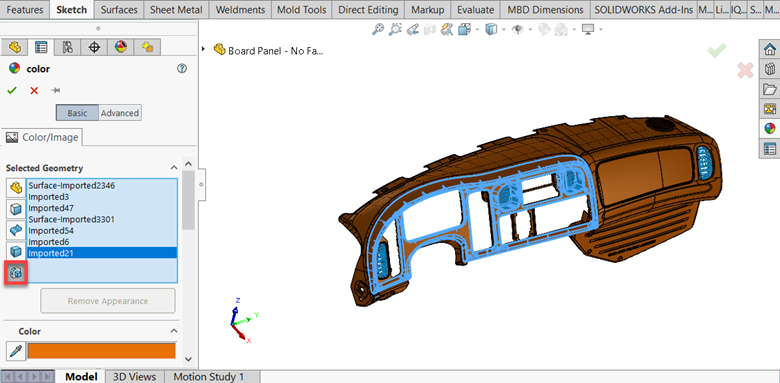Switch to the DisplayManager tab icon
Viewport: 780px width, 383px height.
121,47
